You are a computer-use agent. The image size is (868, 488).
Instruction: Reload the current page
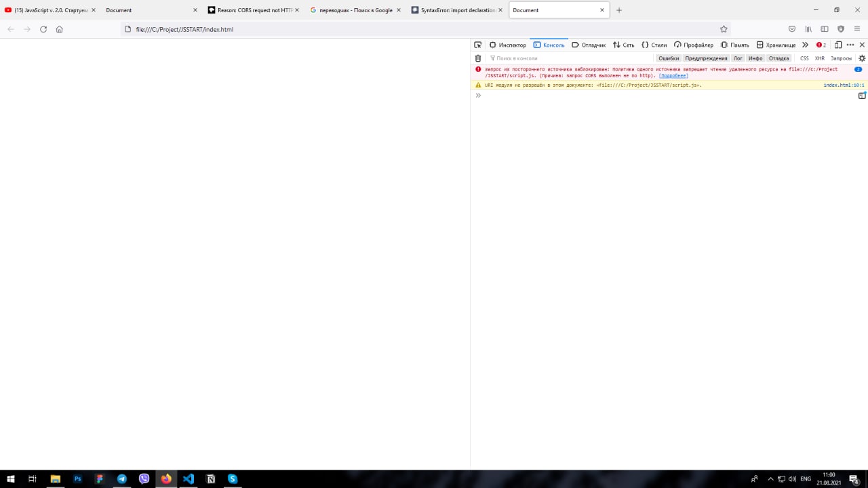click(43, 29)
